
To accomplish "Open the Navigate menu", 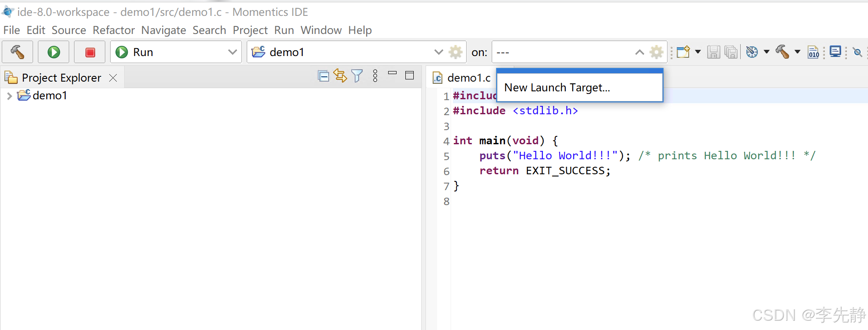I will (x=163, y=30).
